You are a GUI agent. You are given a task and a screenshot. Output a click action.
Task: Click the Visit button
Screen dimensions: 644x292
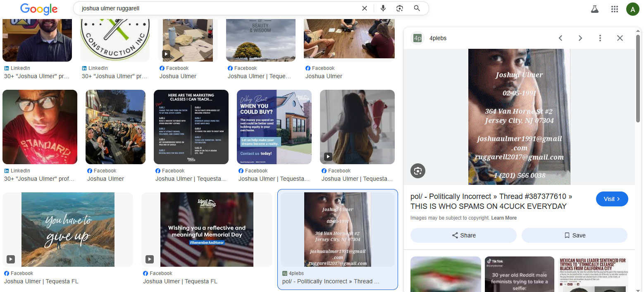tap(612, 199)
